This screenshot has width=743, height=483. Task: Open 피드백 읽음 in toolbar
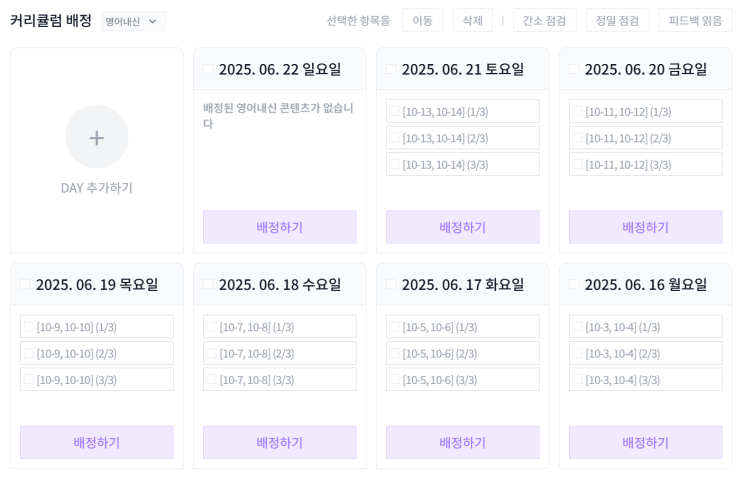[695, 20]
